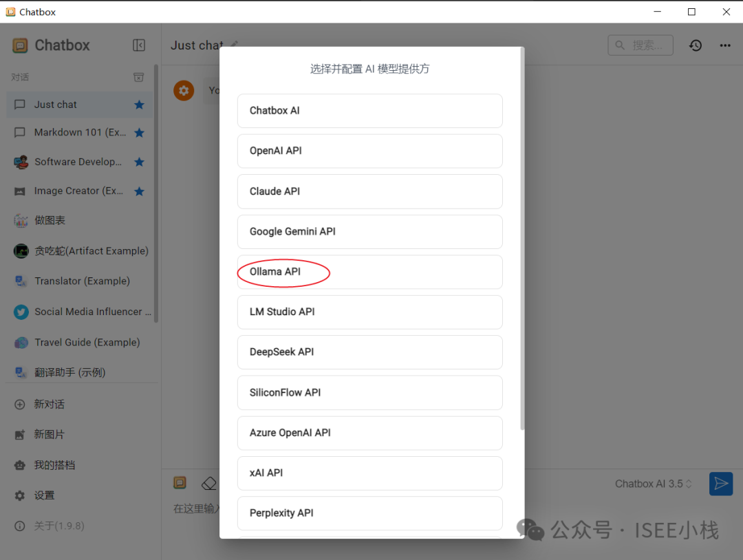
Task: Open 我的搭档 my copilots
Action: [x=80, y=465]
